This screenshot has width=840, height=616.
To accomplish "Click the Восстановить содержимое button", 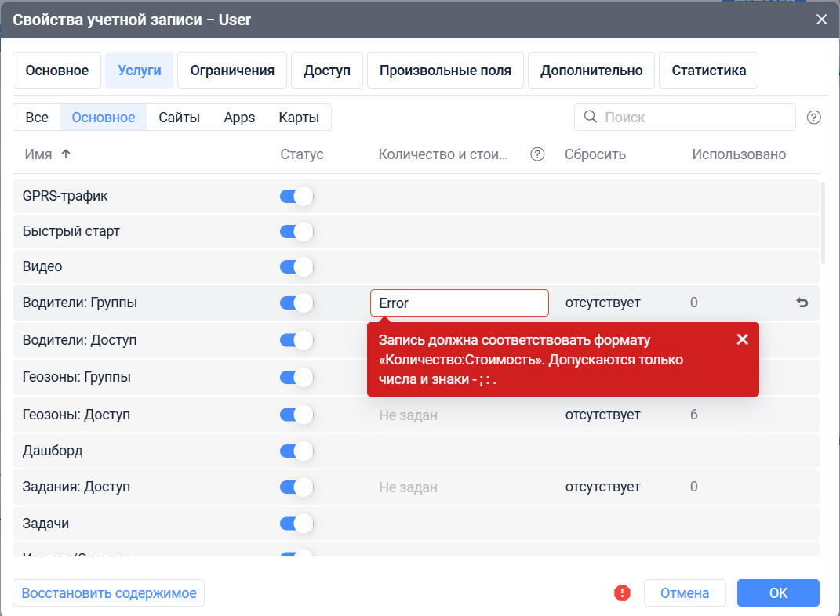I will (x=109, y=593).
